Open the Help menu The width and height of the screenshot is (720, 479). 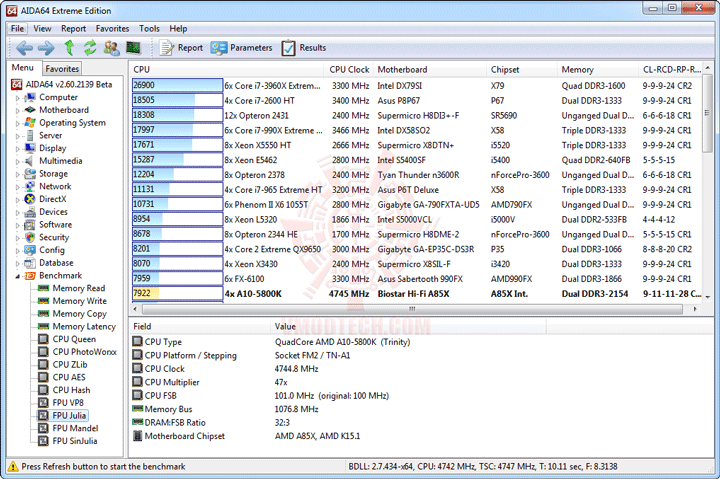[x=178, y=28]
